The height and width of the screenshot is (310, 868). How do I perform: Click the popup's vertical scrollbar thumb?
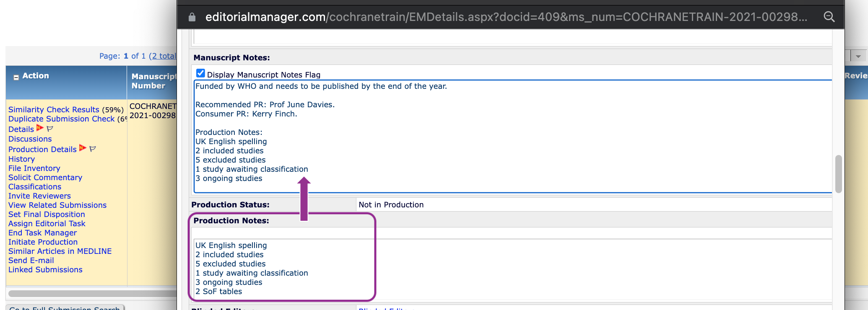point(838,174)
